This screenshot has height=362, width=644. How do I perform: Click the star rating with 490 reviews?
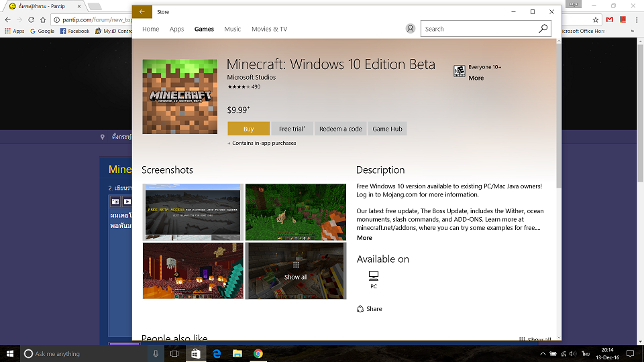coord(244,86)
